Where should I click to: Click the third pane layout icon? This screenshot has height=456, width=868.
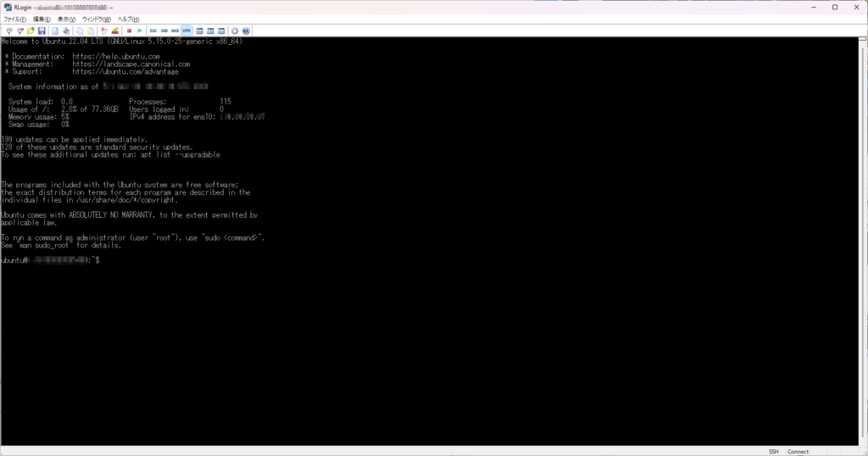[x=221, y=31]
